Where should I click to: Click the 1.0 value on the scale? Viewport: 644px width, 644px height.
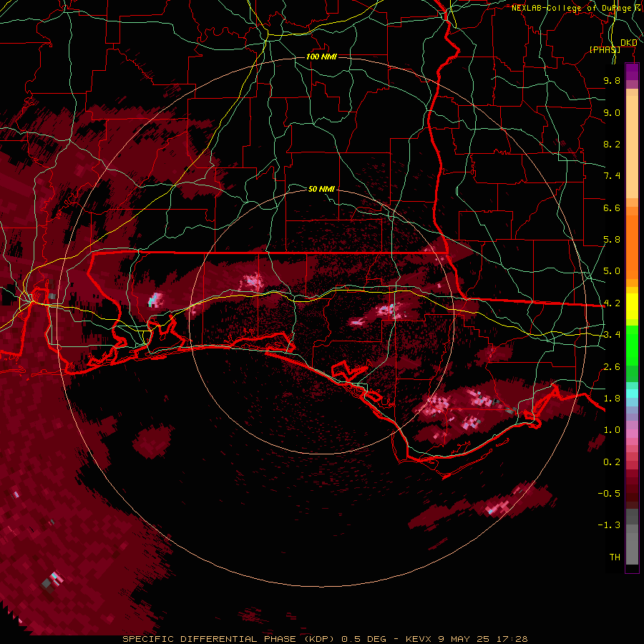612,430
